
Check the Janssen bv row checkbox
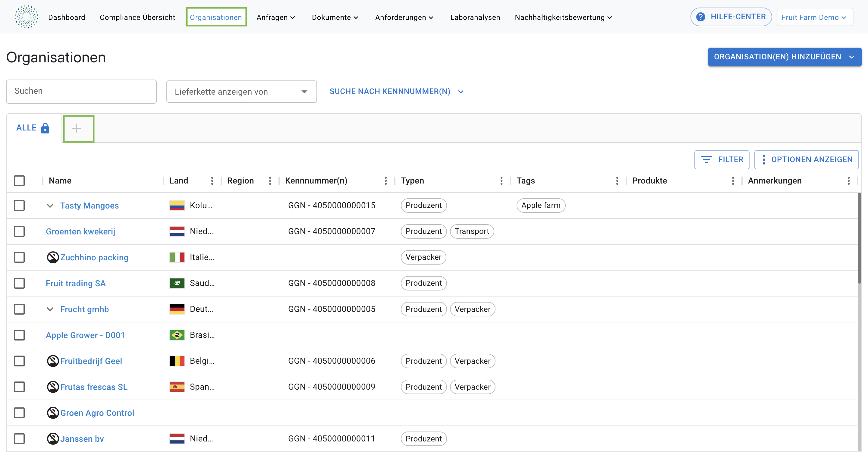[x=19, y=439]
